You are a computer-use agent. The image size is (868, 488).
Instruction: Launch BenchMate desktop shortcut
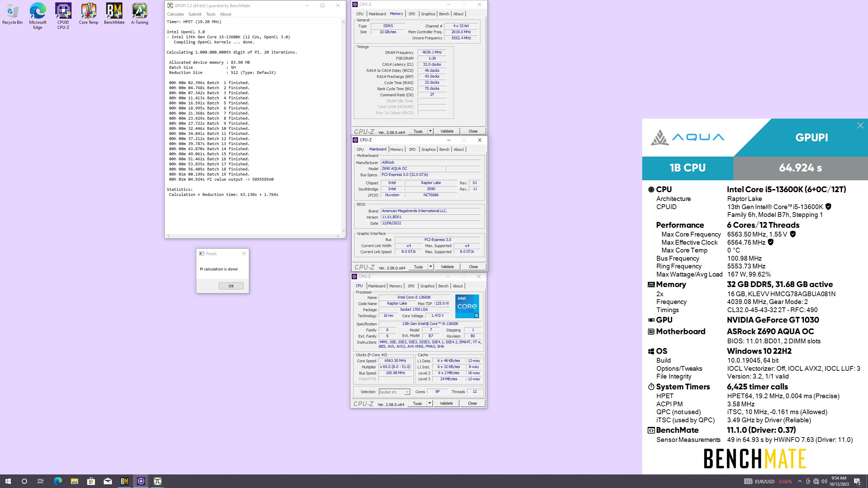point(114,14)
